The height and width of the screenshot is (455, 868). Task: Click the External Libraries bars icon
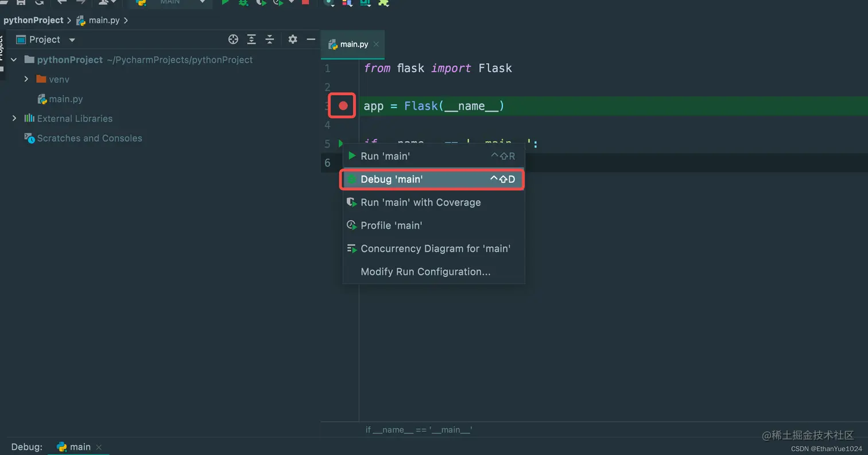(x=29, y=118)
